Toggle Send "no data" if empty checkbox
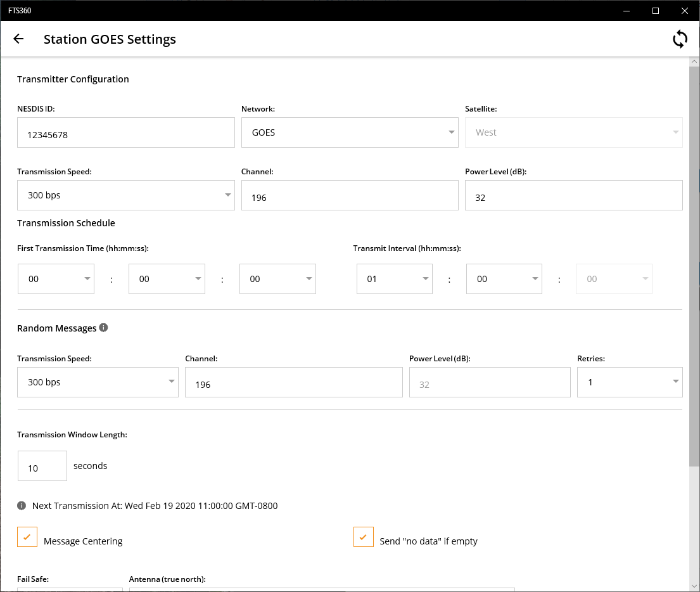700x592 pixels. tap(364, 537)
